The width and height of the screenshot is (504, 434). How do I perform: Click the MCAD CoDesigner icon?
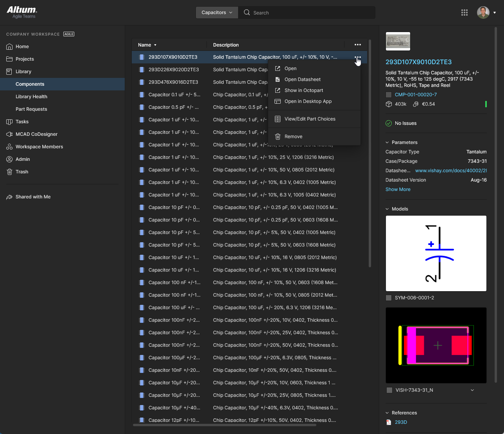coord(9,134)
